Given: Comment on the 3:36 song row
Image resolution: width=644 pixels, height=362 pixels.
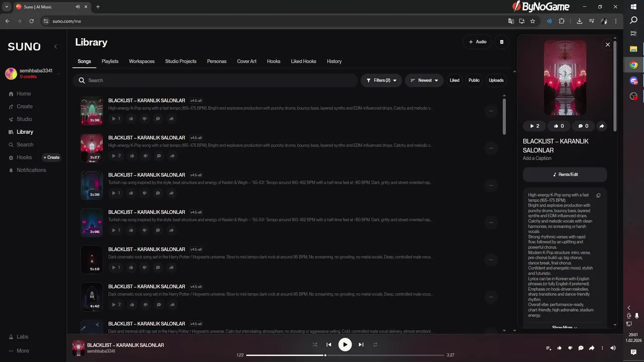Looking at the screenshot, I should pyautogui.click(x=158, y=119).
